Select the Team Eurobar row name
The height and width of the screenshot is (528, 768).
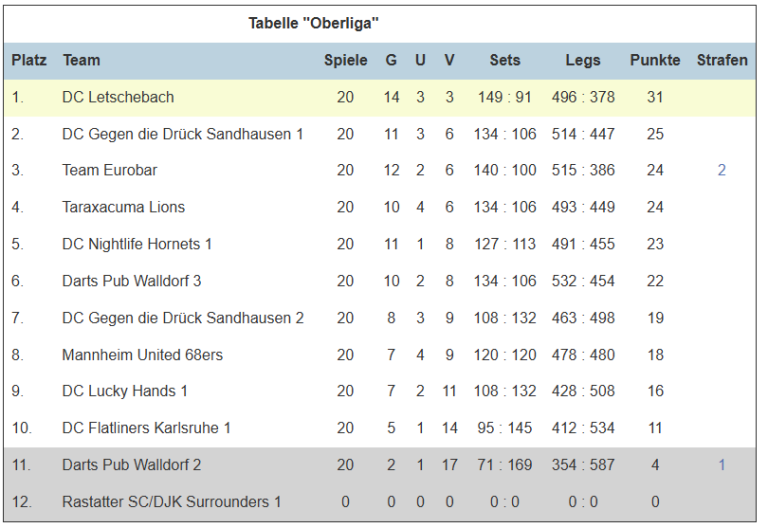110,170
